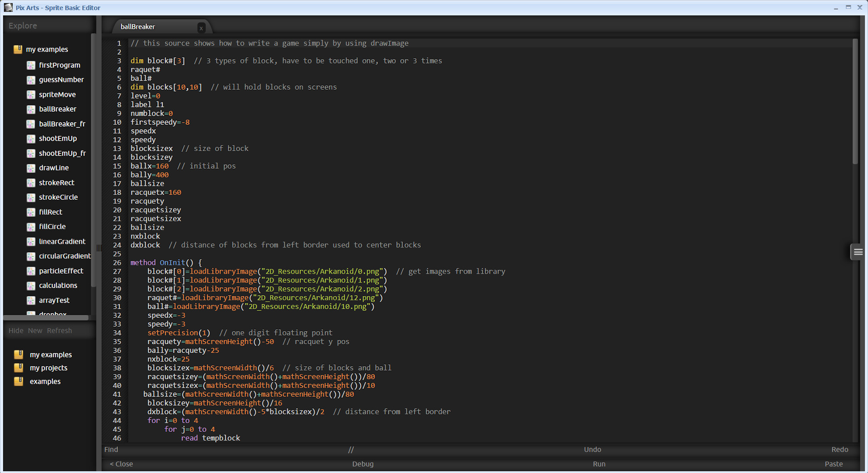Click the arrayTest example icon
Screen dimensions: 868x473
pyautogui.click(x=31, y=300)
